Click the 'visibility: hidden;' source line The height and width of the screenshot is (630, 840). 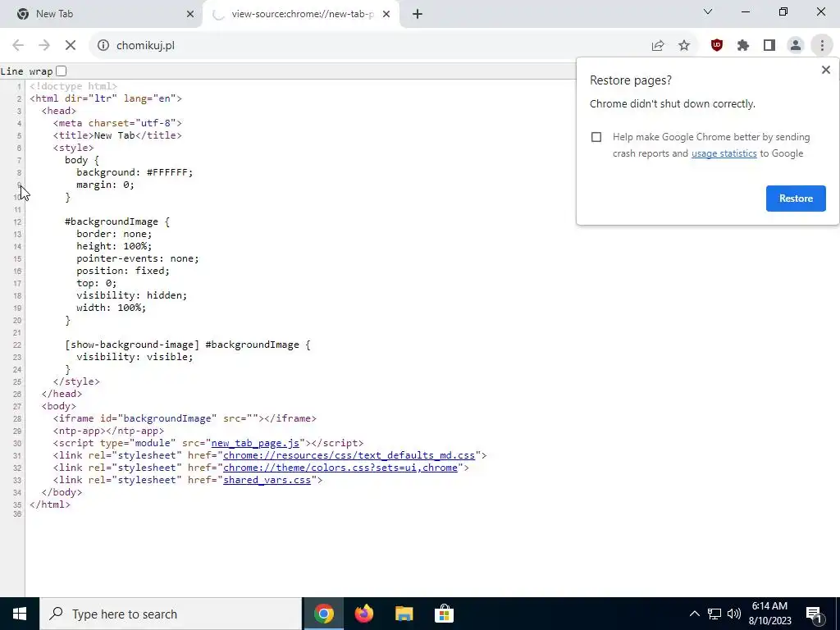coord(132,295)
